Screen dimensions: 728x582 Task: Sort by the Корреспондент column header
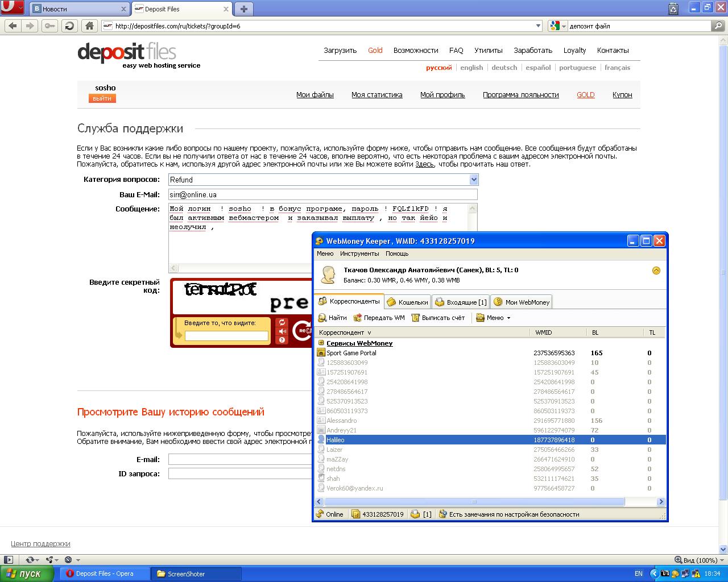[345, 332]
